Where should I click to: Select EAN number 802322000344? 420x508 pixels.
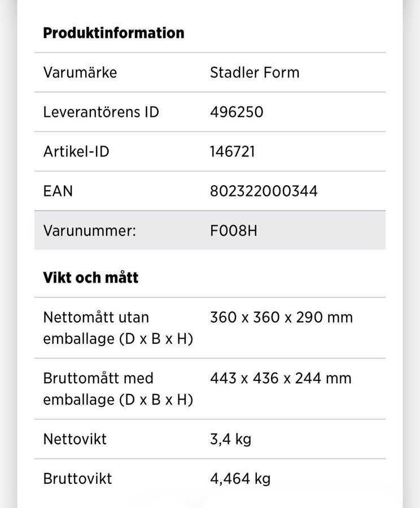(264, 191)
